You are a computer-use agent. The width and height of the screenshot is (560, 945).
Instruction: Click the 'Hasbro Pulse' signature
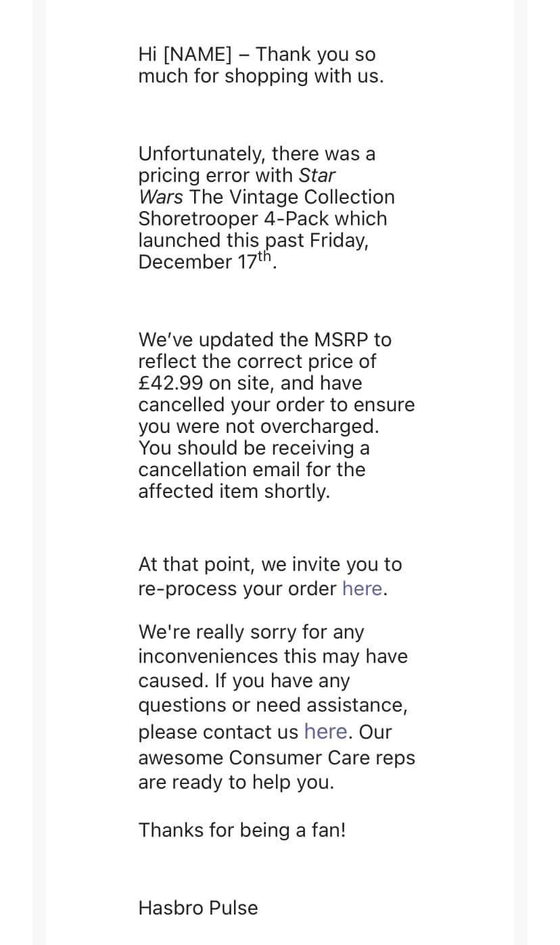pos(198,907)
